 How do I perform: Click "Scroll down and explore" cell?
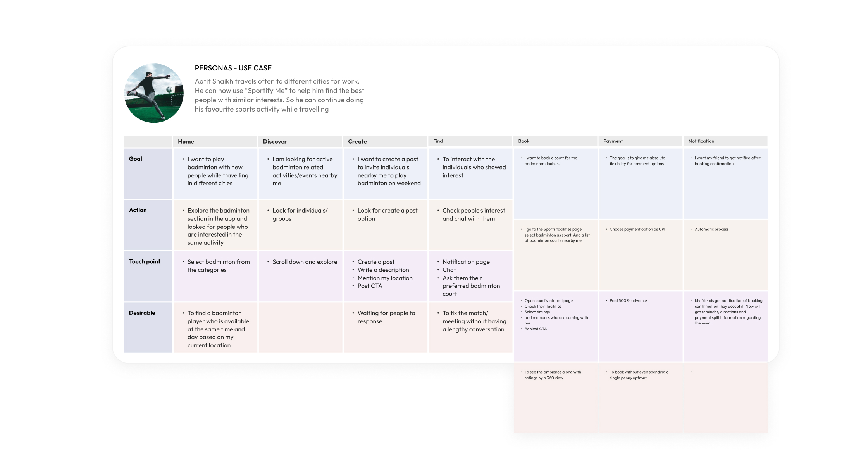[x=305, y=262]
